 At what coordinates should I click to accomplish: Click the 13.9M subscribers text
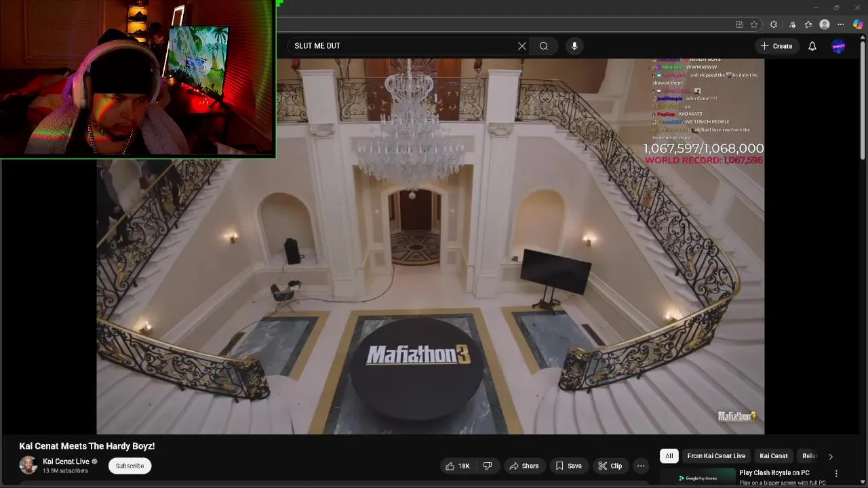point(65,471)
